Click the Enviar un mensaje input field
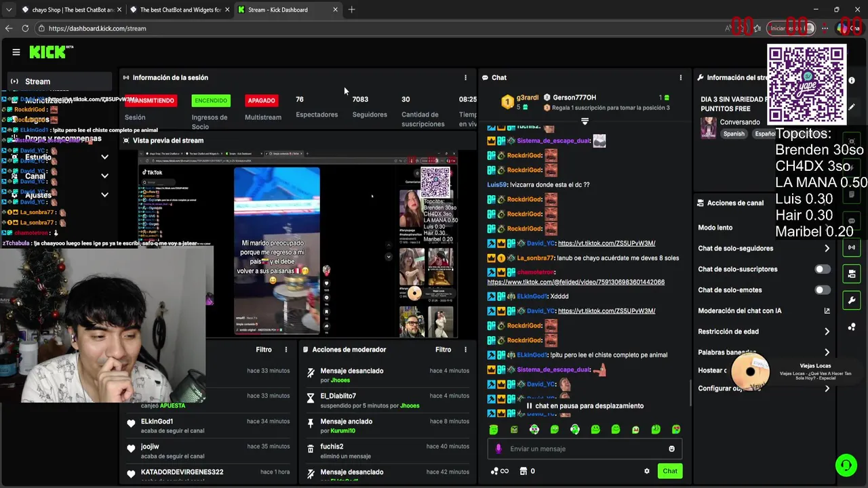Screen dimensions: 868x488 pos(585,449)
